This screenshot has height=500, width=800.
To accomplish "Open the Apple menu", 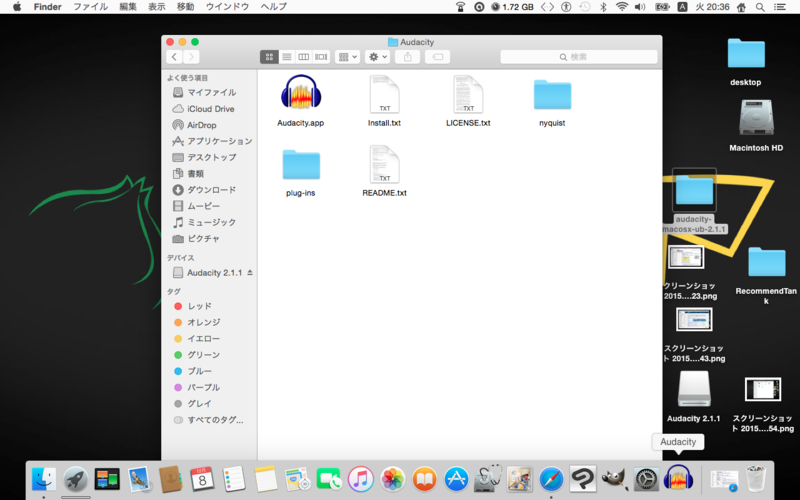I will [17, 7].
